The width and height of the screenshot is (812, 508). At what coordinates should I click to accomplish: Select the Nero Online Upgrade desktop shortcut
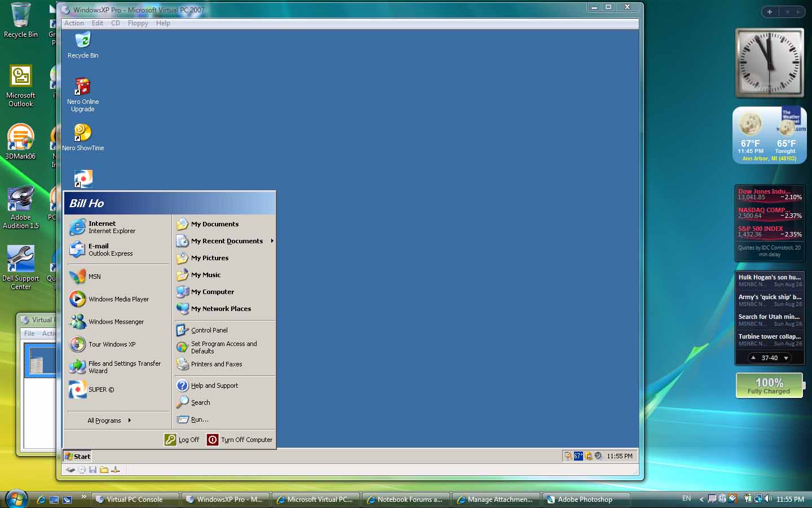pos(83,95)
